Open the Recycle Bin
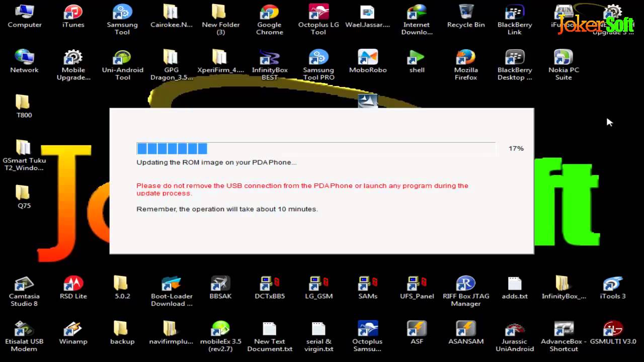The height and width of the screenshot is (362, 644). pos(466,16)
